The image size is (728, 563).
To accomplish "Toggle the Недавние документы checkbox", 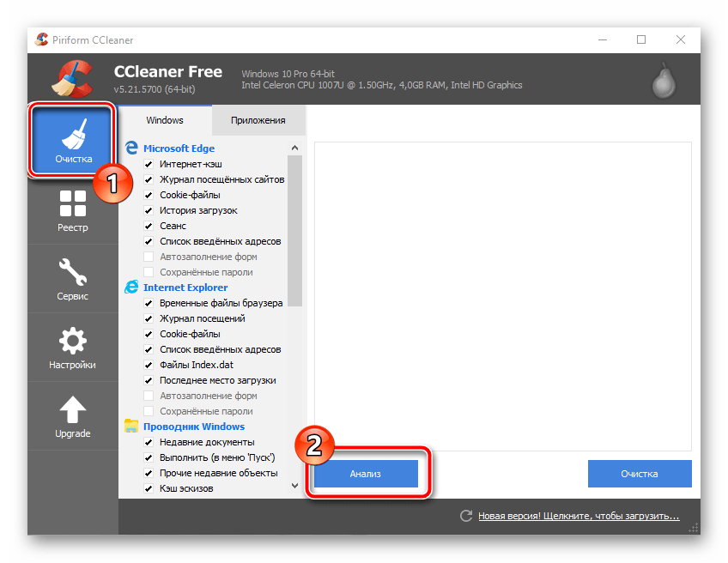I will click(149, 442).
